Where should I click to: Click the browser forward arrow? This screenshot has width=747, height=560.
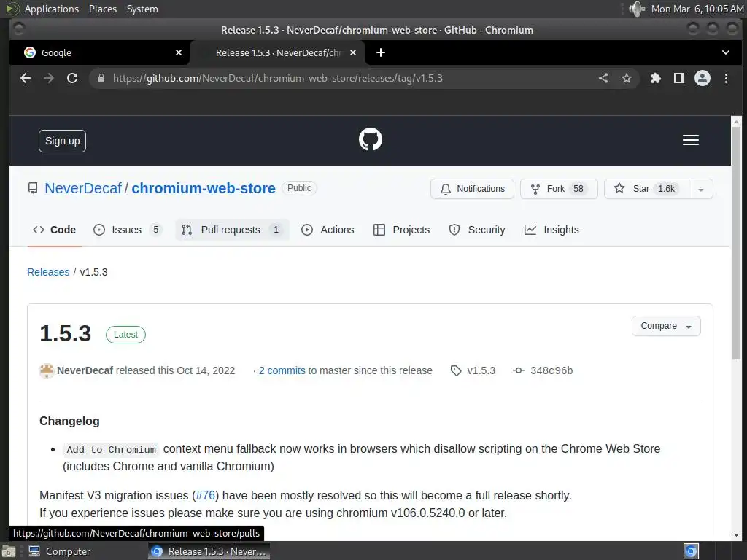click(x=49, y=78)
